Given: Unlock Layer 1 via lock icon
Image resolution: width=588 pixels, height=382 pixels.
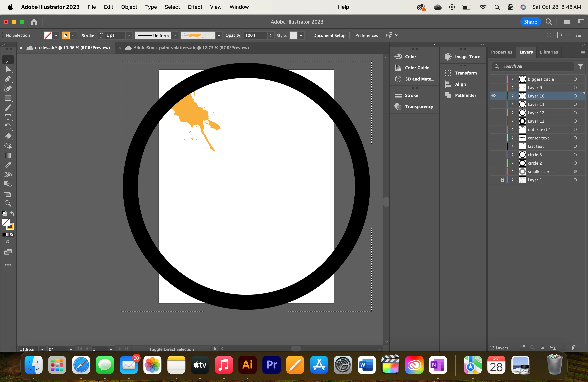Looking at the screenshot, I should (x=502, y=180).
